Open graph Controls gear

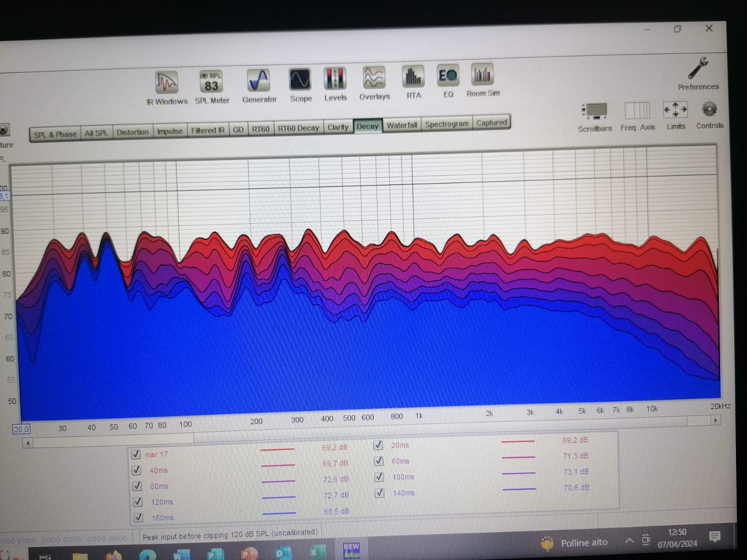tap(710, 115)
